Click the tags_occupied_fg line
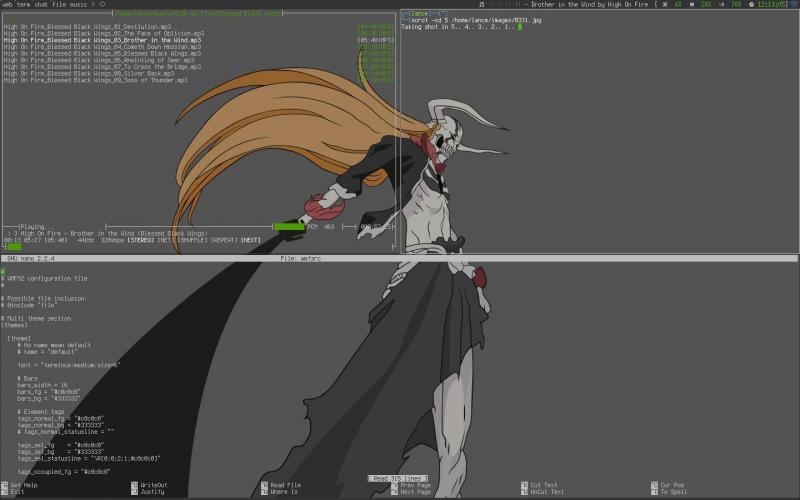This screenshot has height=500, width=800. pos(64,472)
